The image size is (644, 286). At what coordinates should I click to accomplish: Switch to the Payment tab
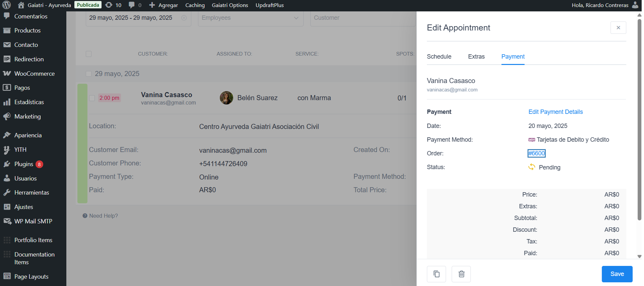(x=513, y=57)
